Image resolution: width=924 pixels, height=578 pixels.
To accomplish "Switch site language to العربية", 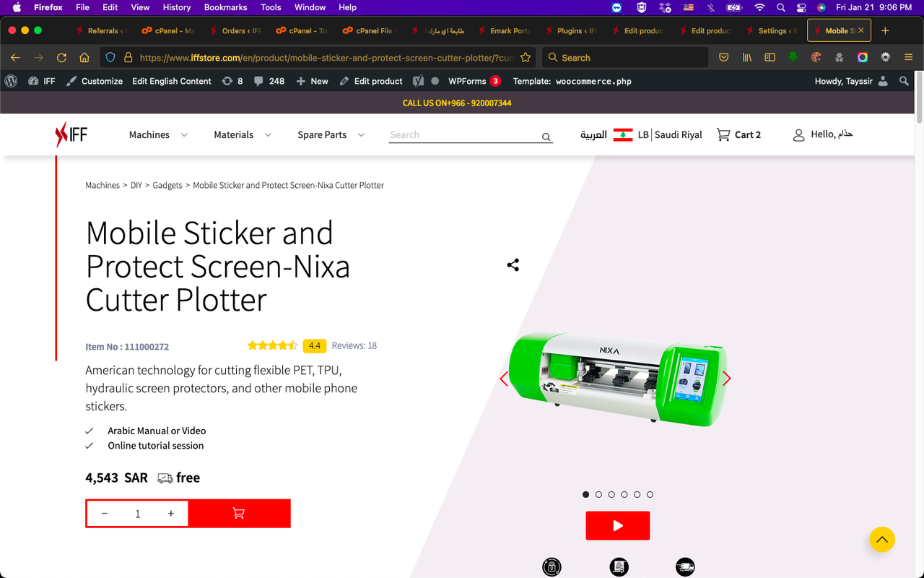I will [x=593, y=134].
